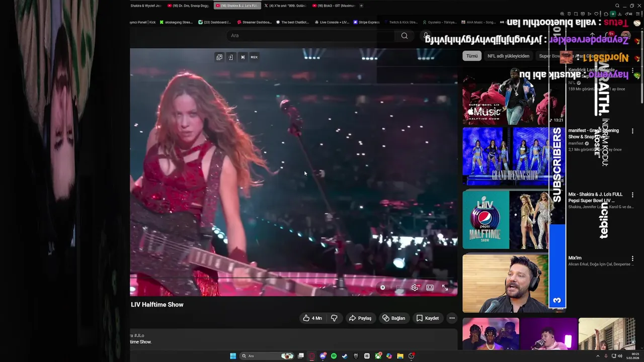Open options for the manifest Grand Opening video
This screenshot has height=362, width=644.
[x=632, y=131]
